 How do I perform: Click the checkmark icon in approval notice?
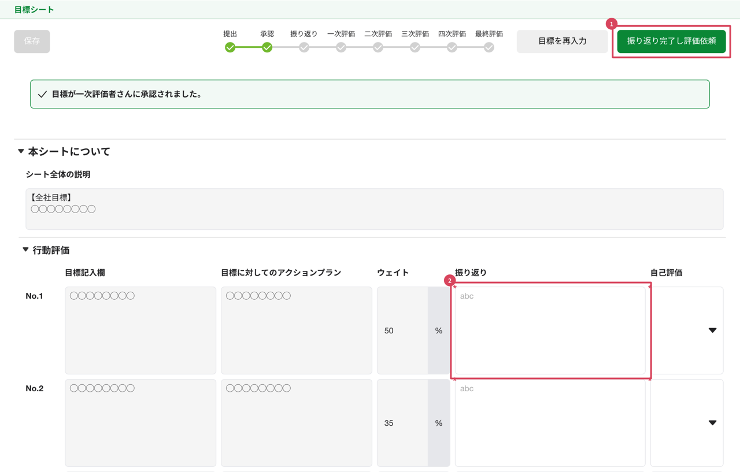(x=42, y=94)
